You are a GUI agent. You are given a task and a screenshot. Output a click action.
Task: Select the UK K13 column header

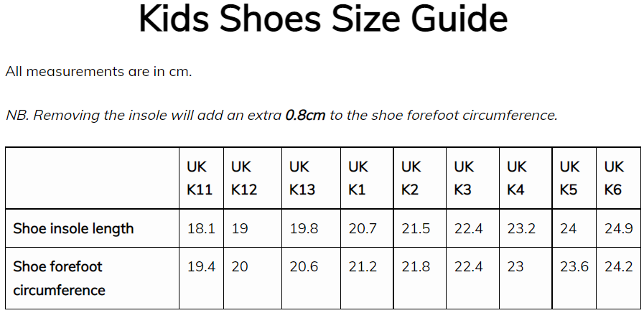point(302,178)
